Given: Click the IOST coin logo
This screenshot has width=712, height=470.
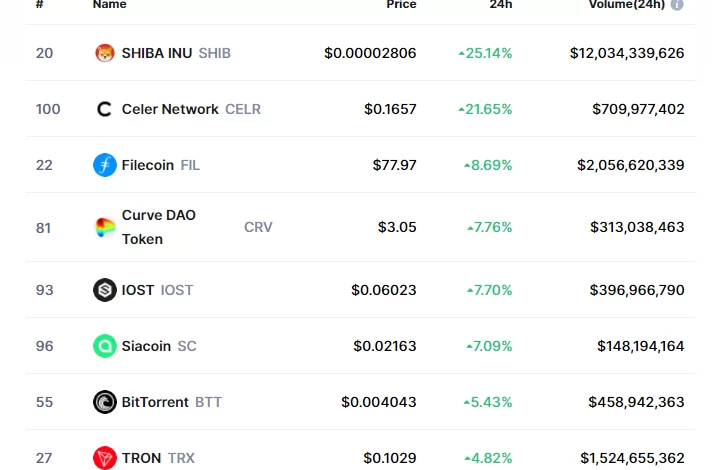Looking at the screenshot, I should click(105, 290).
